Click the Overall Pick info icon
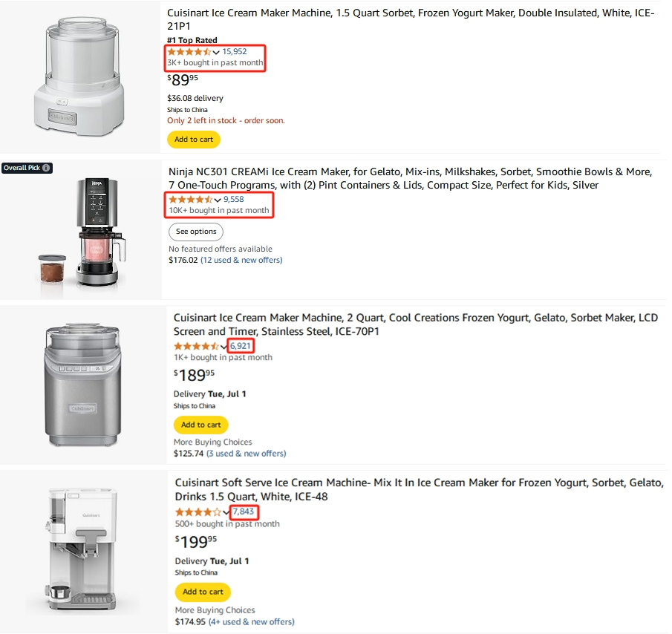 (46, 168)
